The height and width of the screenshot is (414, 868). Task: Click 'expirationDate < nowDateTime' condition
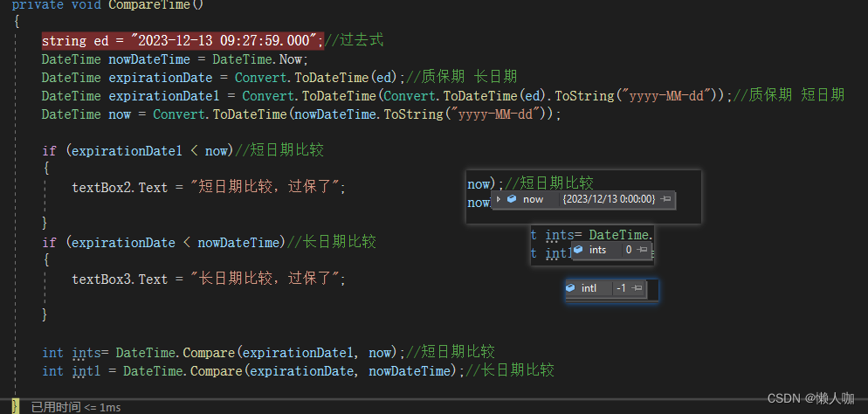[176, 242]
